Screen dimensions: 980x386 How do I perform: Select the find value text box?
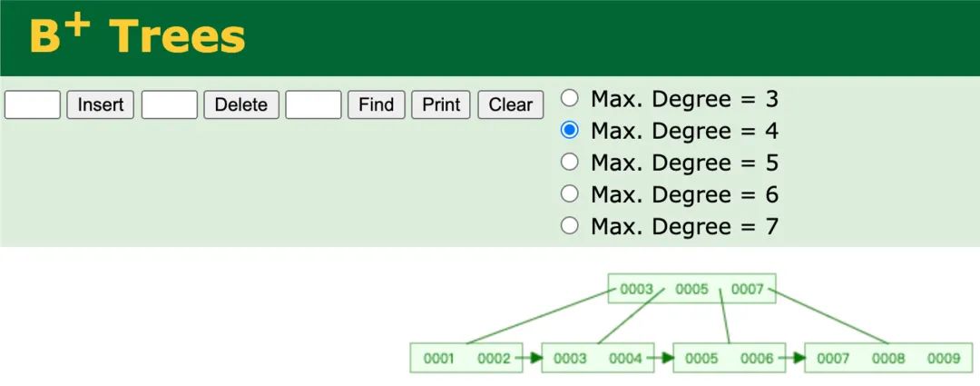pyautogui.click(x=313, y=104)
